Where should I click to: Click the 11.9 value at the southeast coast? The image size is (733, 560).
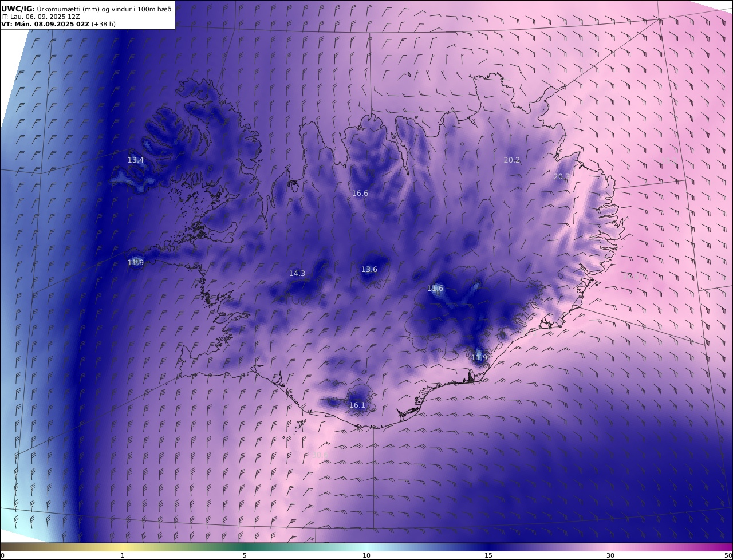pyautogui.click(x=479, y=358)
